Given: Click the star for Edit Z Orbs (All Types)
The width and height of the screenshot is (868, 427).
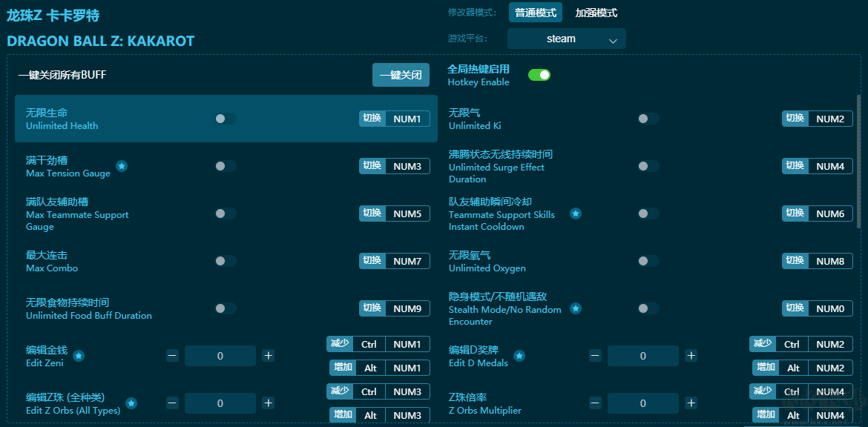Looking at the screenshot, I should tap(131, 404).
